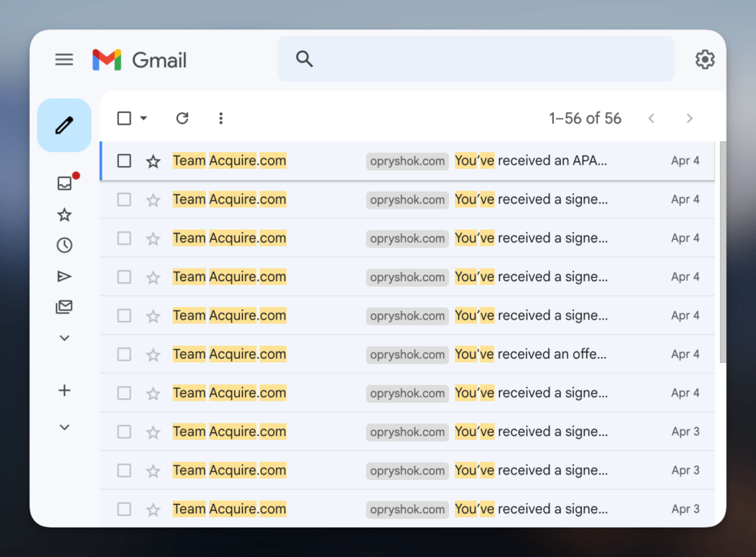Click the "1–56 of 56" count

click(x=585, y=118)
